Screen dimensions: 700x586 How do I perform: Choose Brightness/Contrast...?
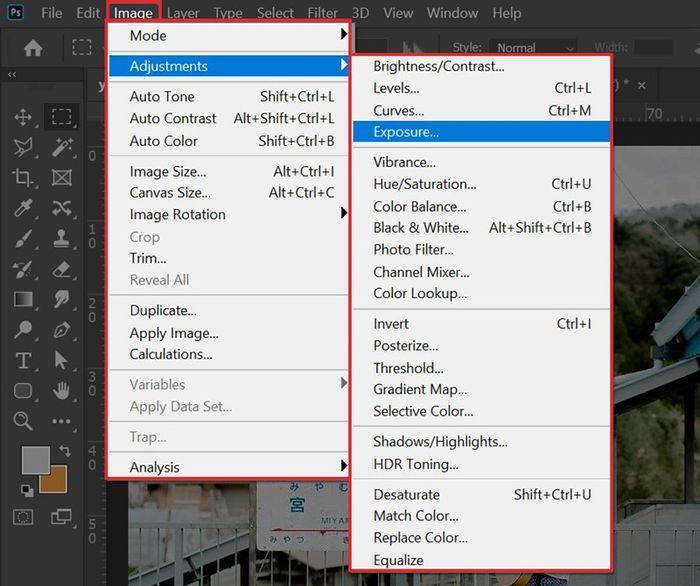click(x=481, y=66)
